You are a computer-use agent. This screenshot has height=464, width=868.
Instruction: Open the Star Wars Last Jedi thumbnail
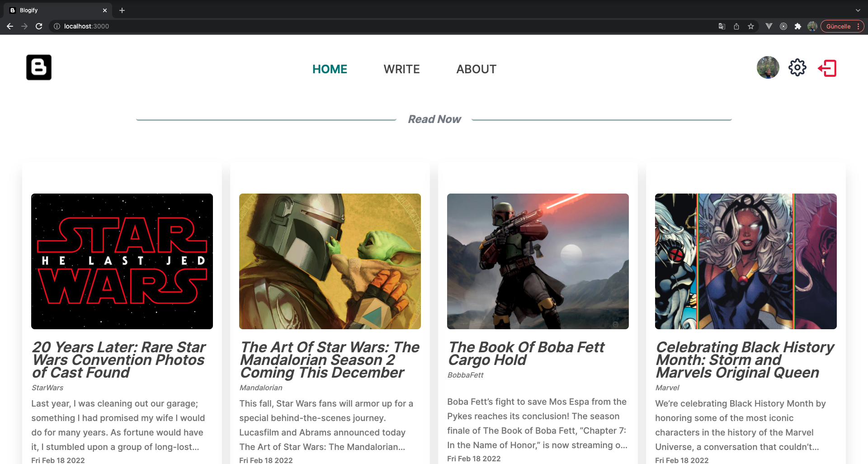tap(122, 261)
